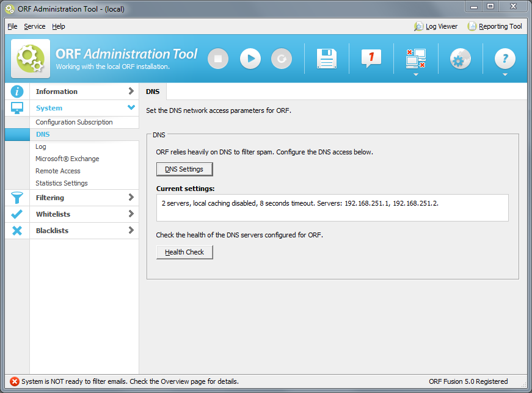
Task: Click the System monitor sidebar icon
Action: (x=17, y=108)
